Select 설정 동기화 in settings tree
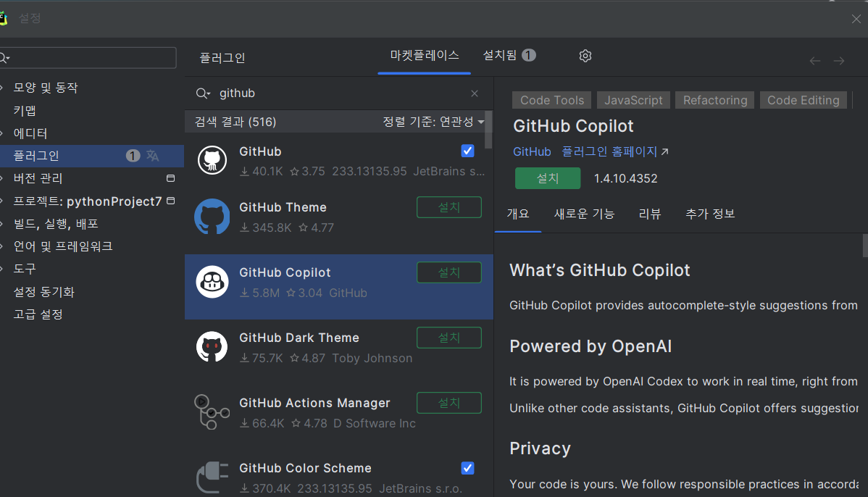Screen dimensions: 868x497 (43, 292)
